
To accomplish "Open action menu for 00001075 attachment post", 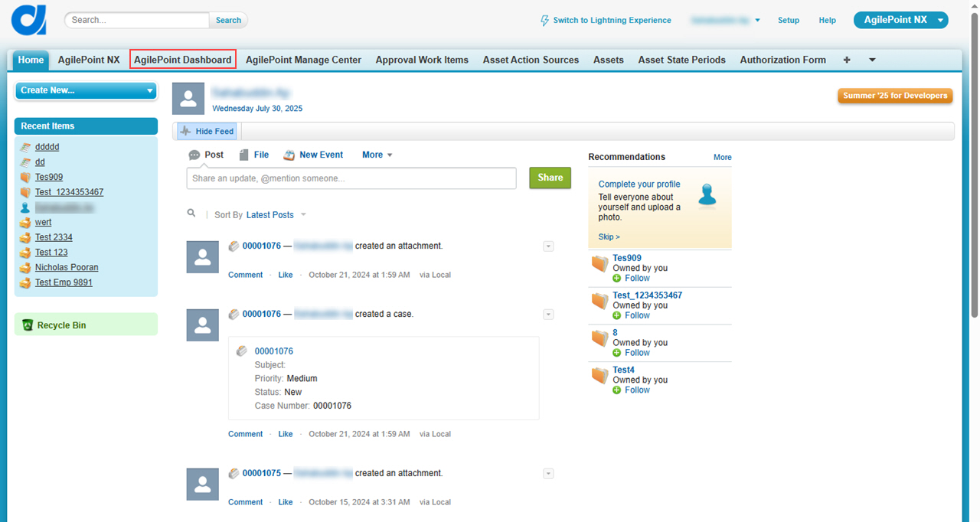I will (x=548, y=474).
